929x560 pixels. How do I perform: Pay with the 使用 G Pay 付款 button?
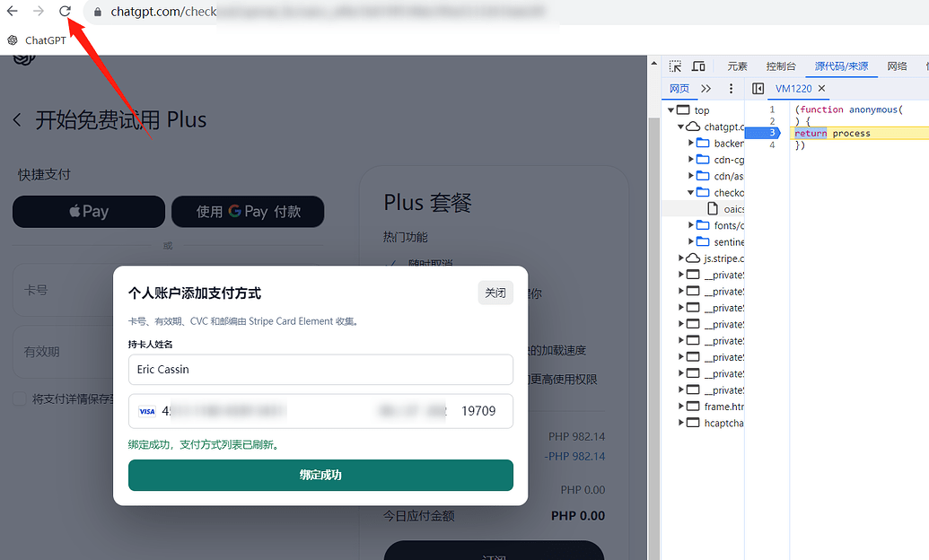click(x=248, y=212)
